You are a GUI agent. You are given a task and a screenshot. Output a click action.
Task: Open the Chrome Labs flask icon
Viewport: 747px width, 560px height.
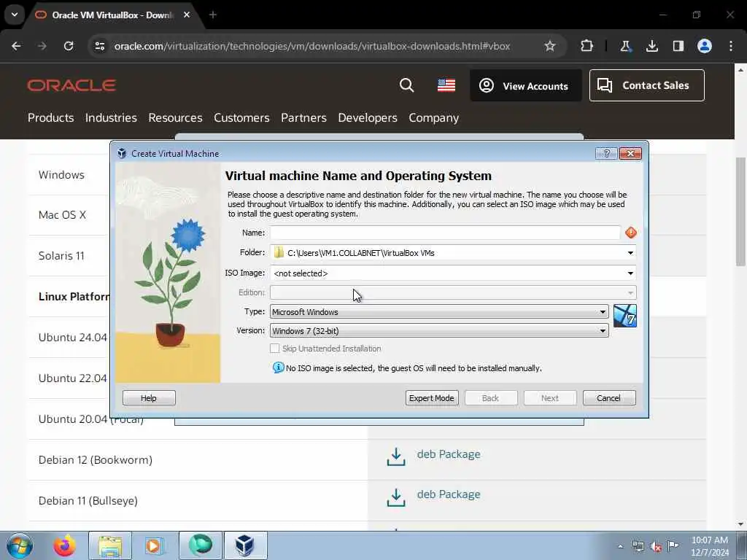(625, 46)
